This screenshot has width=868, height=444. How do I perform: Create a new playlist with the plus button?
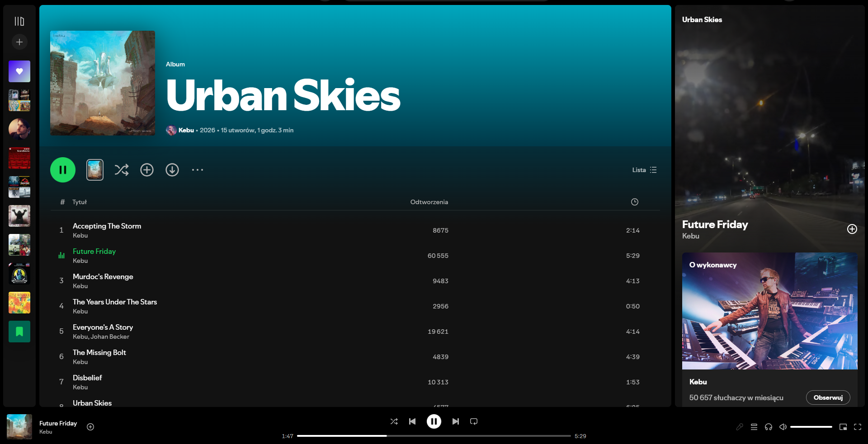coord(19,42)
